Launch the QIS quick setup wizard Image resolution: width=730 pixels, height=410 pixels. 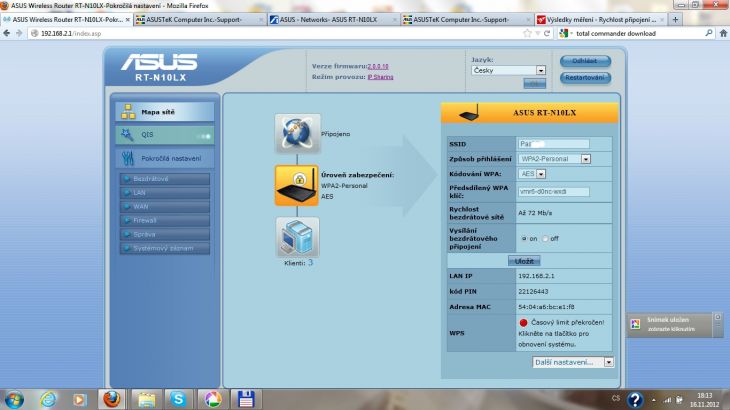point(165,134)
